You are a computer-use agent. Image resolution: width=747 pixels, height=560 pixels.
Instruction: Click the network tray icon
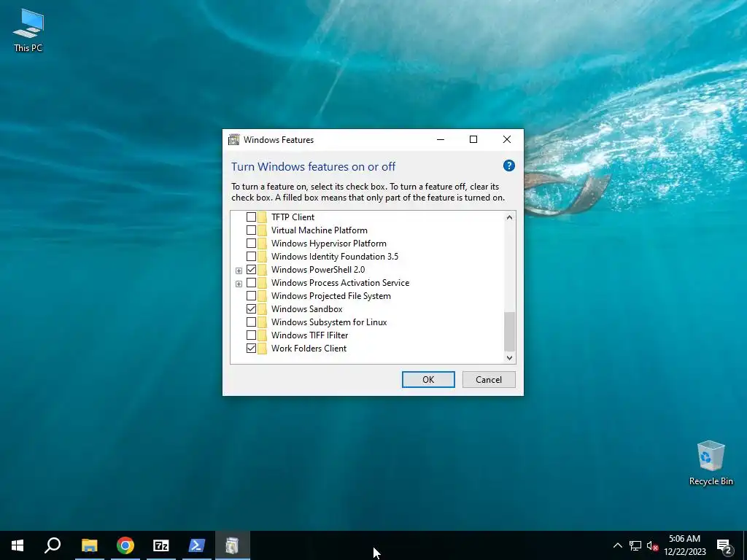pos(635,545)
